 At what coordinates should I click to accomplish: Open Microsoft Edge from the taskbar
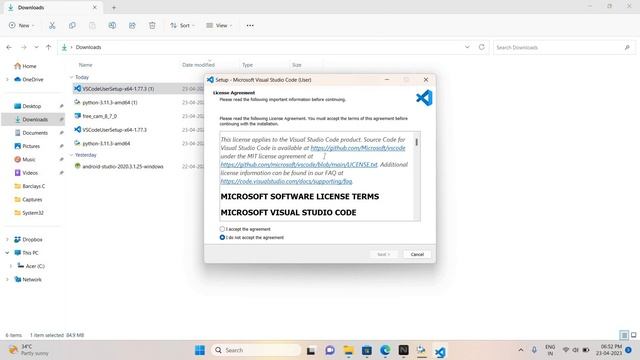click(x=385, y=350)
